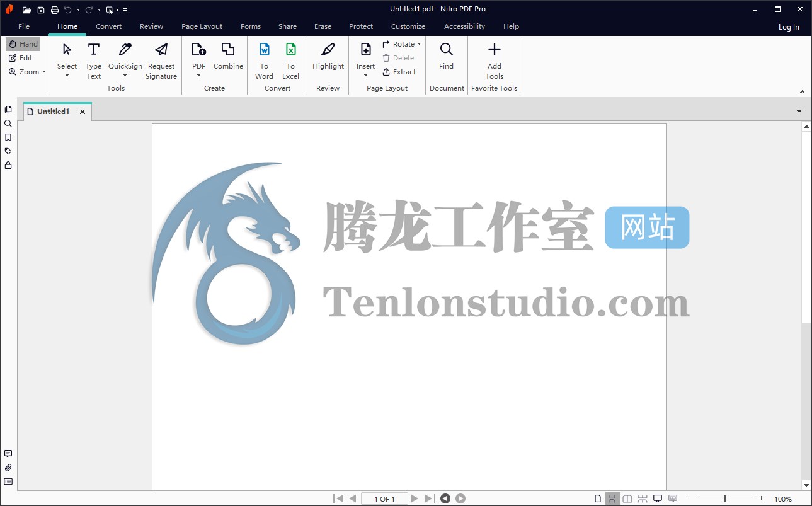This screenshot has height=506, width=812.
Task: Click the create PDF icon
Action: click(198, 49)
